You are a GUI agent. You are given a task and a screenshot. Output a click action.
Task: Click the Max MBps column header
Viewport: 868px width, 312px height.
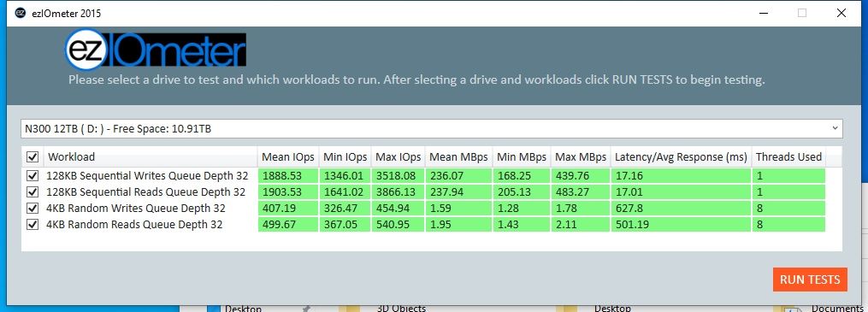pyautogui.click(x=581, y=156)
